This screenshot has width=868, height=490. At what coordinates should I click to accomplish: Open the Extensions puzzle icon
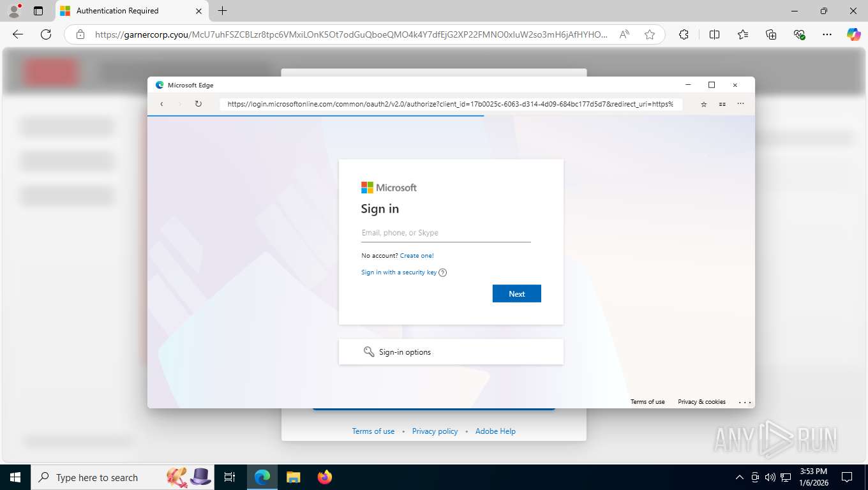pyautogui.click(x=684, y=34)
